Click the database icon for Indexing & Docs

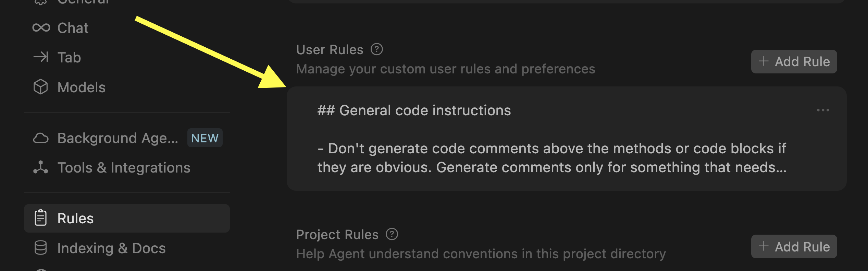point(41,248)
